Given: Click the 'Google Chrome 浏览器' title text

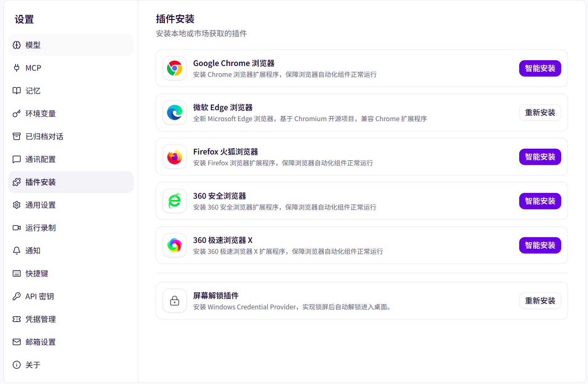Looking at the screenshot, I should (x=234, y=63).
